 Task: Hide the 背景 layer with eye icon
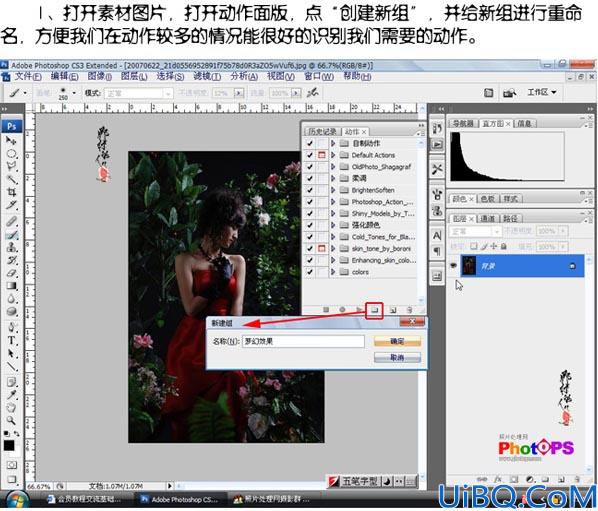(x=453, y=266)
